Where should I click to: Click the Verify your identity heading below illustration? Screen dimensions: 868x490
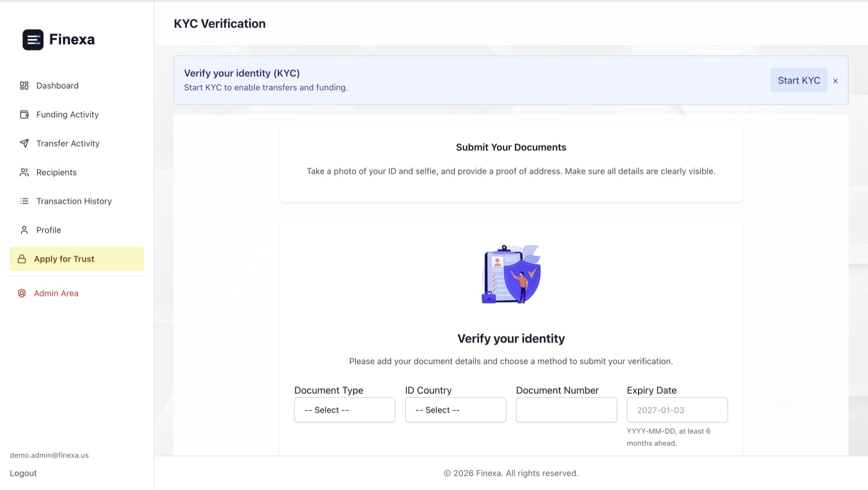(x=511, y=339)
